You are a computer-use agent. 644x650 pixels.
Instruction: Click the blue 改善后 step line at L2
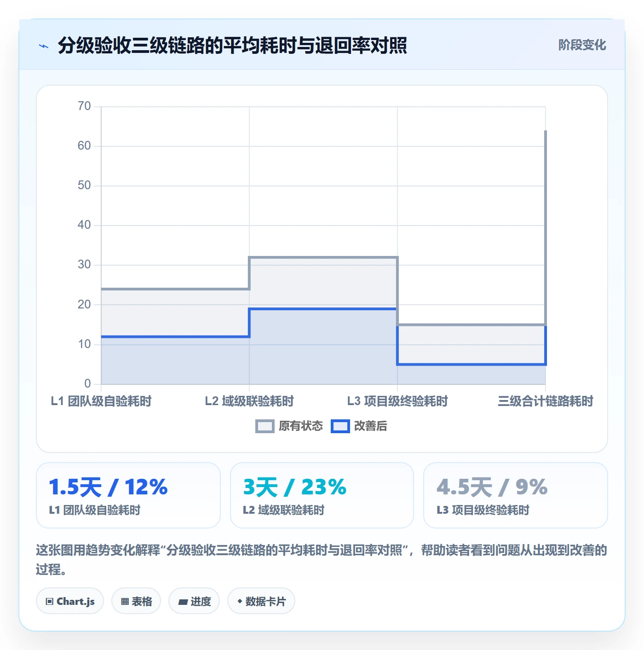coord(323,309)
